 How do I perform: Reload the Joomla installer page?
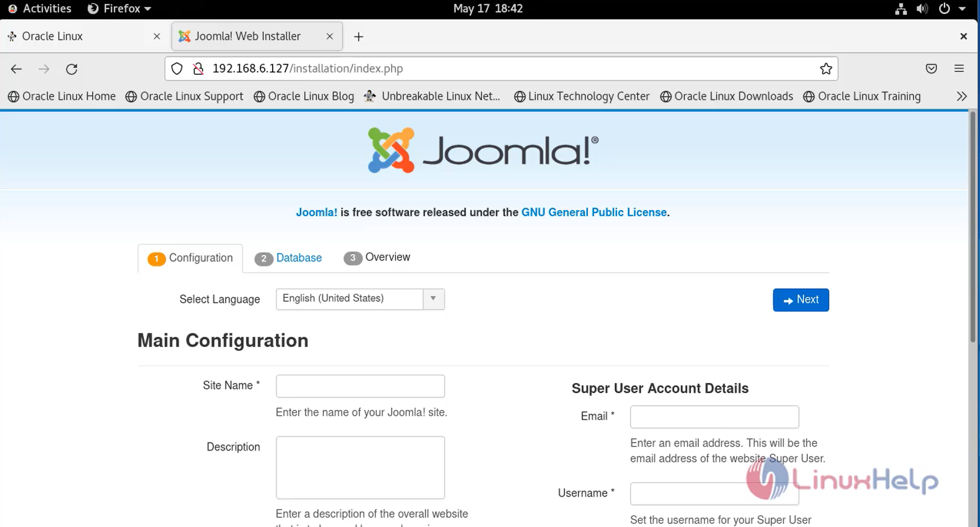point(72,69)
